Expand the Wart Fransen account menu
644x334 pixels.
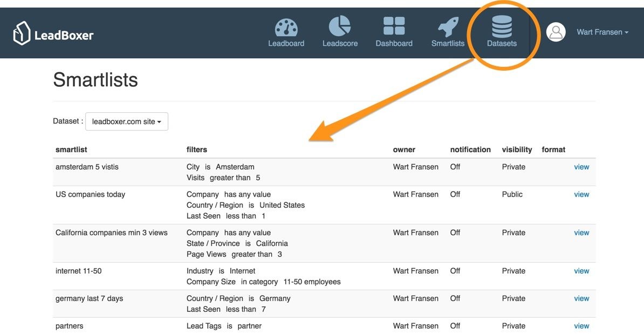pyautogui.click(x=602, y=32)
